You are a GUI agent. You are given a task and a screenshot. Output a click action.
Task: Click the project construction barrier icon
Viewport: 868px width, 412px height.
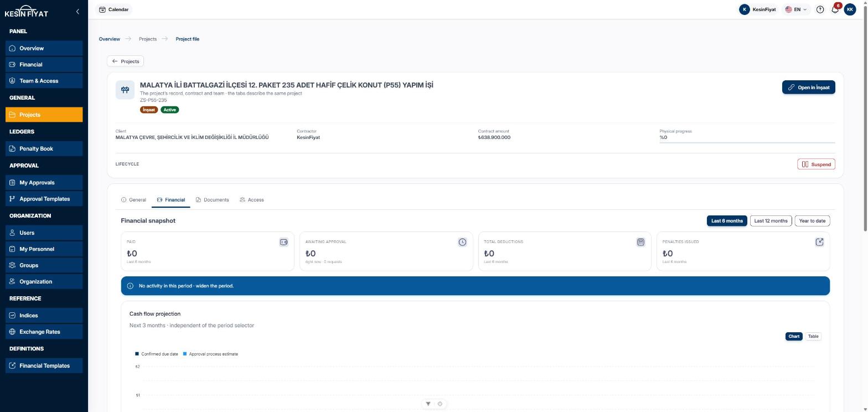click(125, 90)
